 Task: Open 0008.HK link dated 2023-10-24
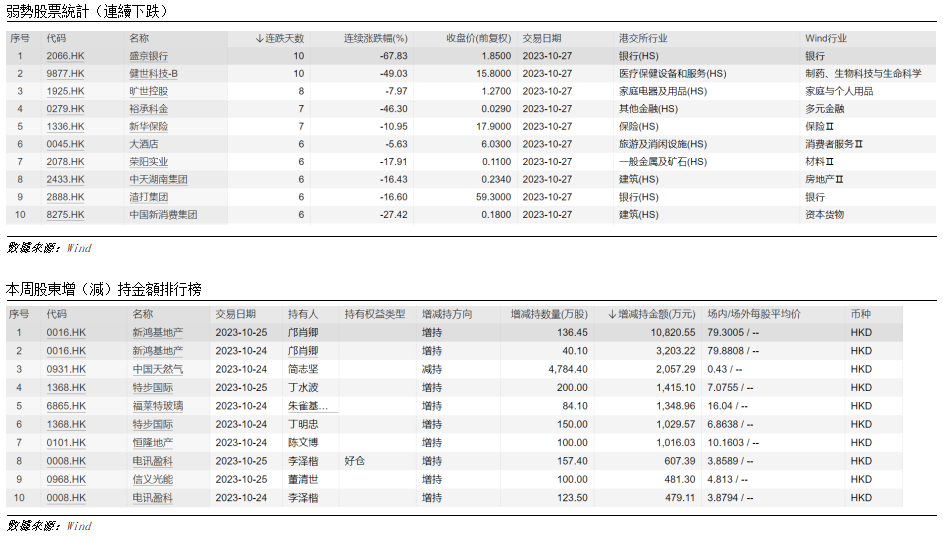[x=66, y=498]
